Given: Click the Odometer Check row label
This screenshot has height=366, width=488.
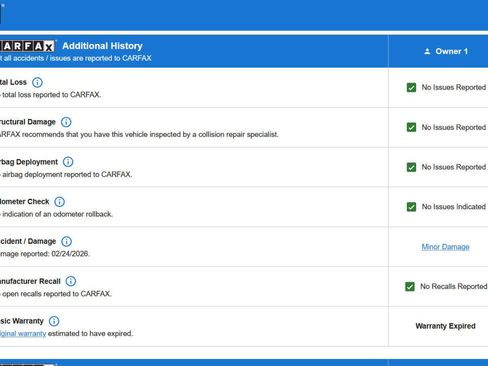Looking at the screenshot, I should [24, 202].
